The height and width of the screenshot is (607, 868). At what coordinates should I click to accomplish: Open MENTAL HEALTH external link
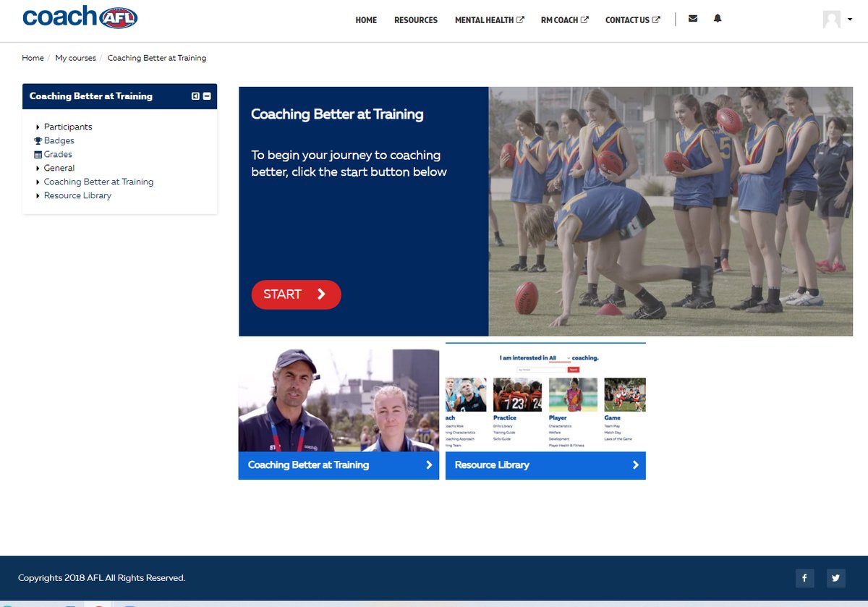tap(489, 20)
